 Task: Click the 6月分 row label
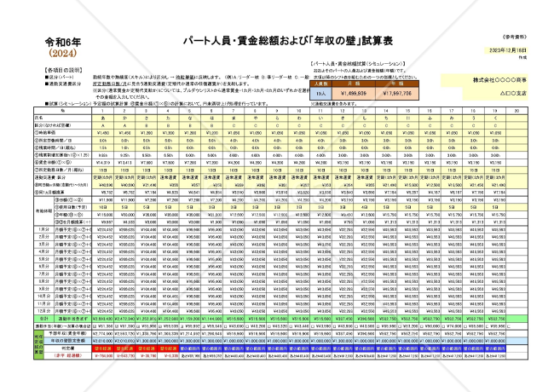[43, 267]
